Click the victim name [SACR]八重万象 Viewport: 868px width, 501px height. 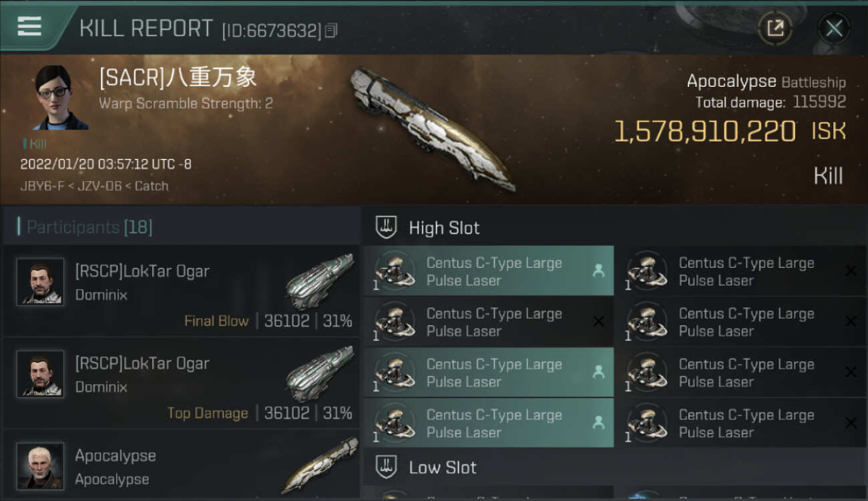coord(178,77)
